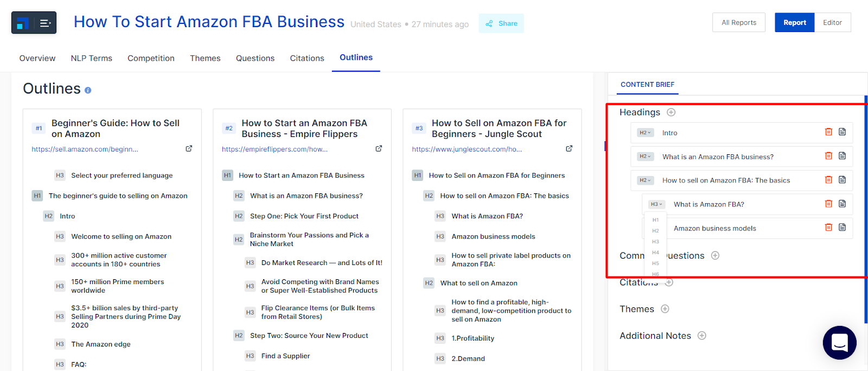Screen dimensions: 868x371
Task: Switch to the Competition tab
Action: tap(151, 58)
